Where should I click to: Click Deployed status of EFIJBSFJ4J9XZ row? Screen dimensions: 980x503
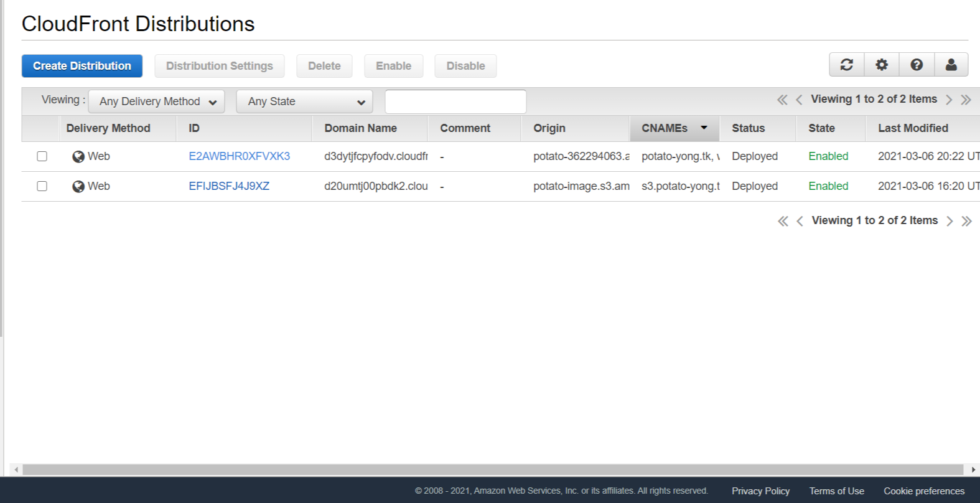755,186
